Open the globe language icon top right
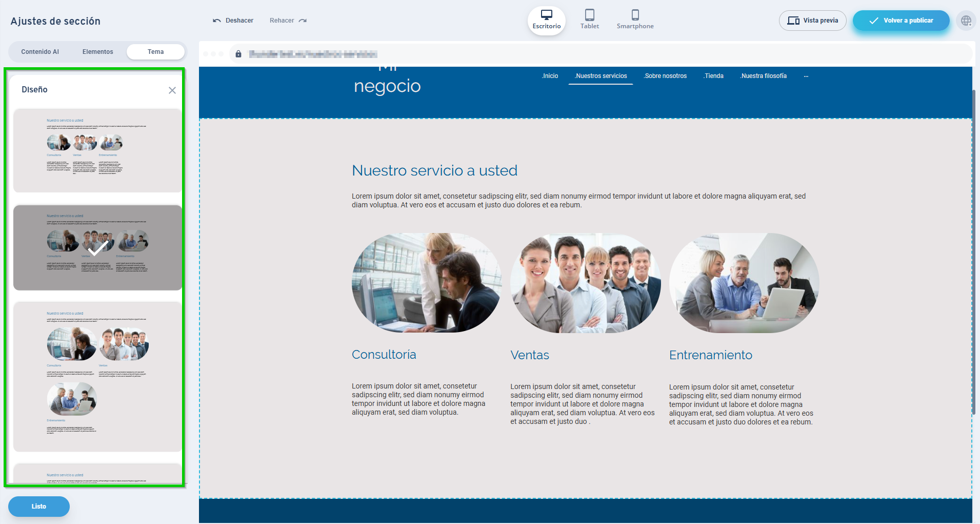The height and width of the screenshot is (524, 980). point(966,21)
